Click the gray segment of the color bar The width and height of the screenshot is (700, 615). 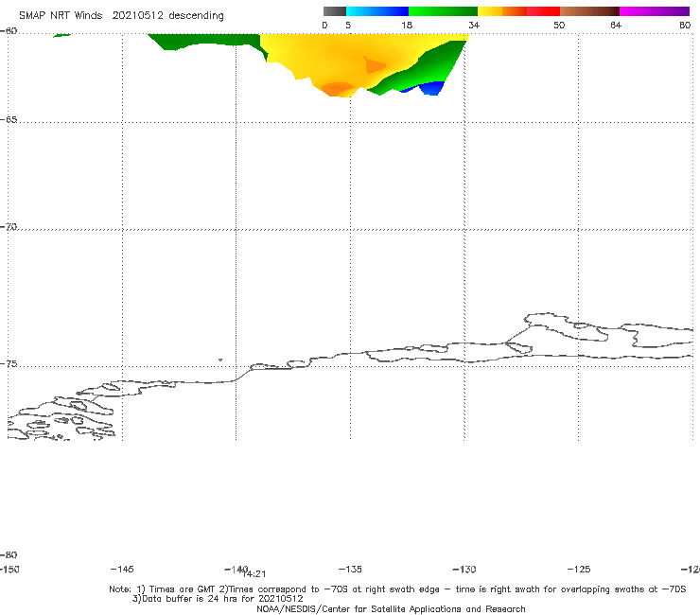[x=335, y=11]
